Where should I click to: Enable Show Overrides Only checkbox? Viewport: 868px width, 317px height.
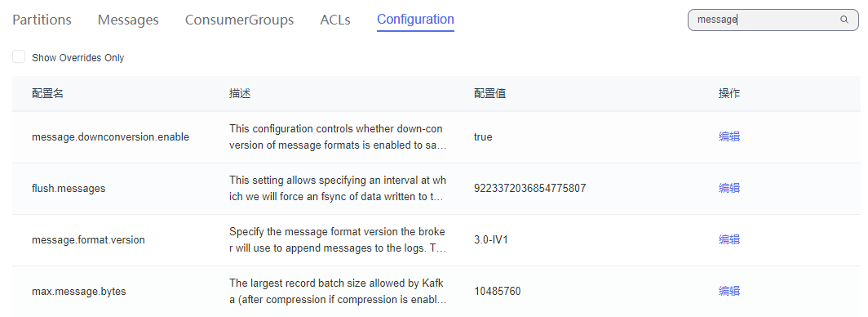[x=19, y=56]
